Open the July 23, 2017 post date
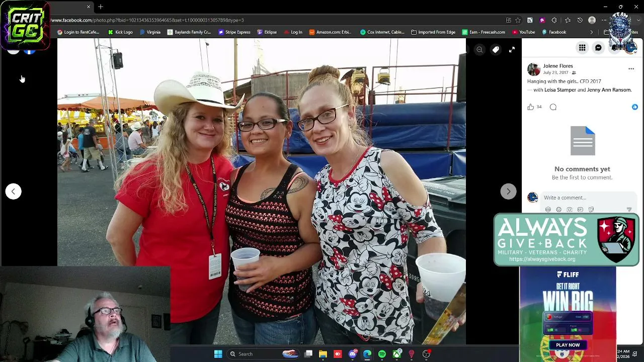Image resolution: width=644 pixels, height=362 pixels. coord(555,72)
